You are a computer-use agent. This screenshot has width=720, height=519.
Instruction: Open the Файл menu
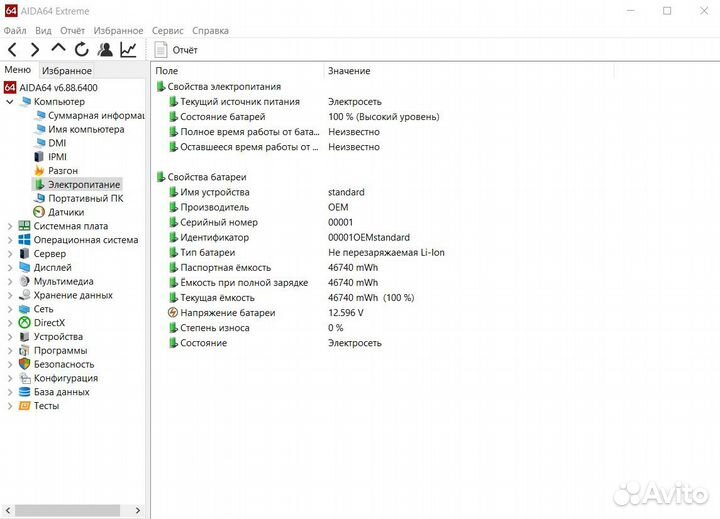(x=15, y=31)
